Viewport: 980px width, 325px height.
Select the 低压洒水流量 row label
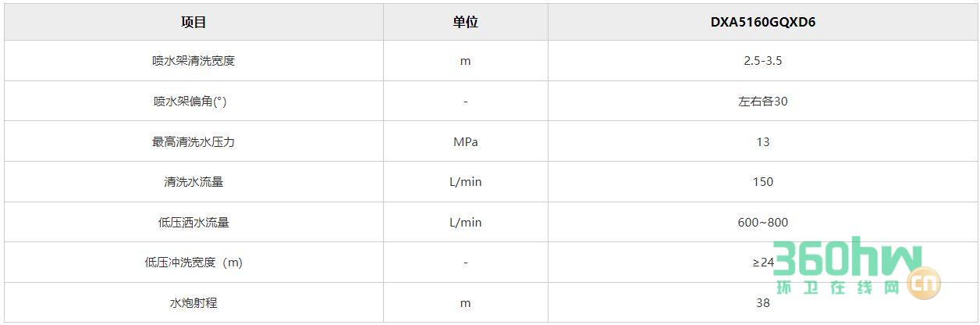point(194,223)
